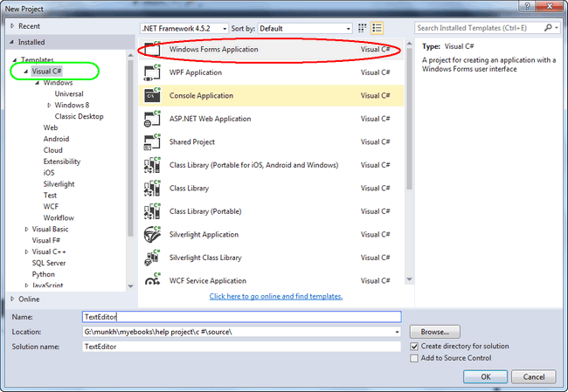
Task: Click the help question mark button
Action: [527, 6]
